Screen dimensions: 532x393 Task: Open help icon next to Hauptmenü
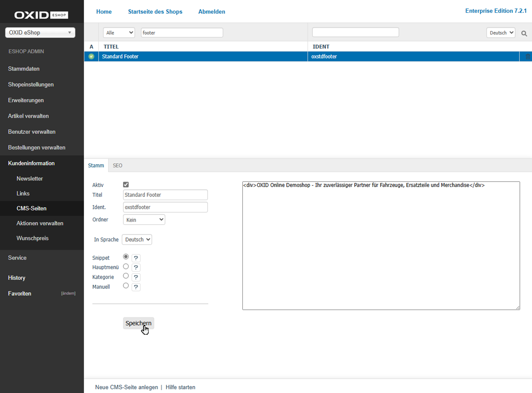136,268
